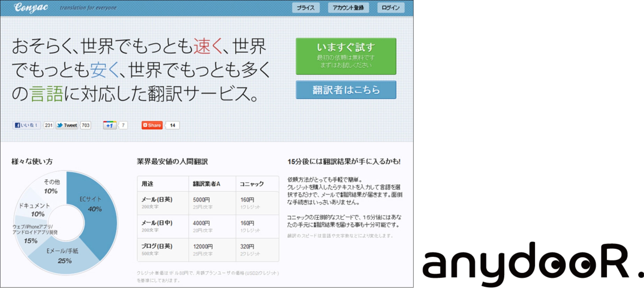644x292 pixels.
Task: Open the プライス pricing page
Action: (x=306, y=8)
